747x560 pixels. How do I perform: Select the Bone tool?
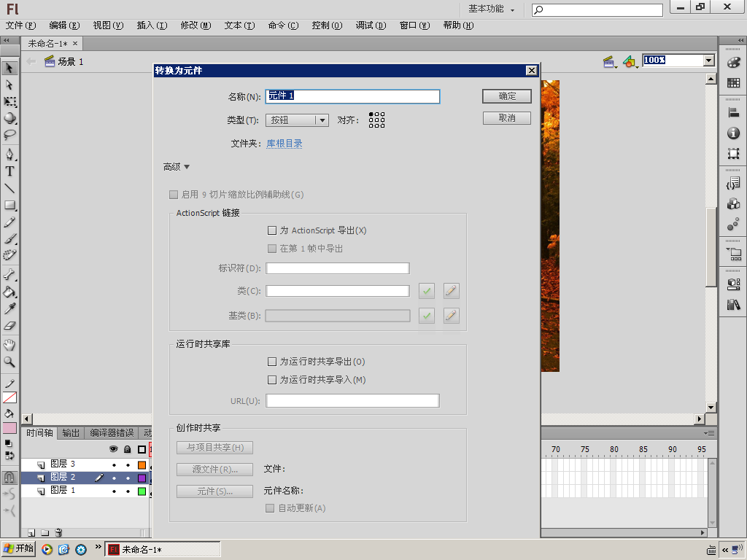coord(9,275)
